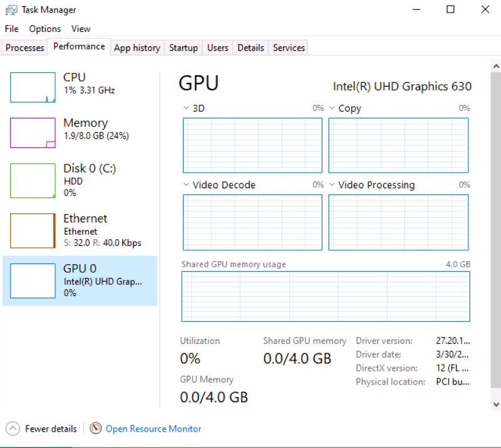Click the Memory "1.9/8.0 GB (24%)" text
This screenshot has height=448, width=501.
[96, 136]
